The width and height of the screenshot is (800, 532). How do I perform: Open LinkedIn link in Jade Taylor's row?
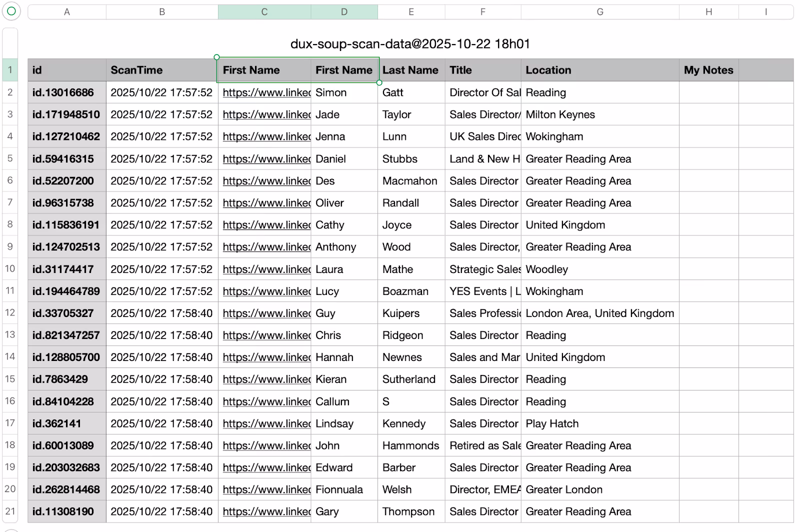pyautogui.click(x=266, y=114)
